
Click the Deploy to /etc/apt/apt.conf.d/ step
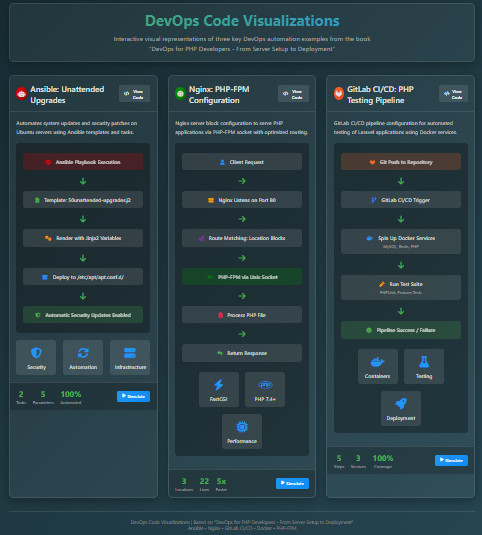tap(83, 277)
